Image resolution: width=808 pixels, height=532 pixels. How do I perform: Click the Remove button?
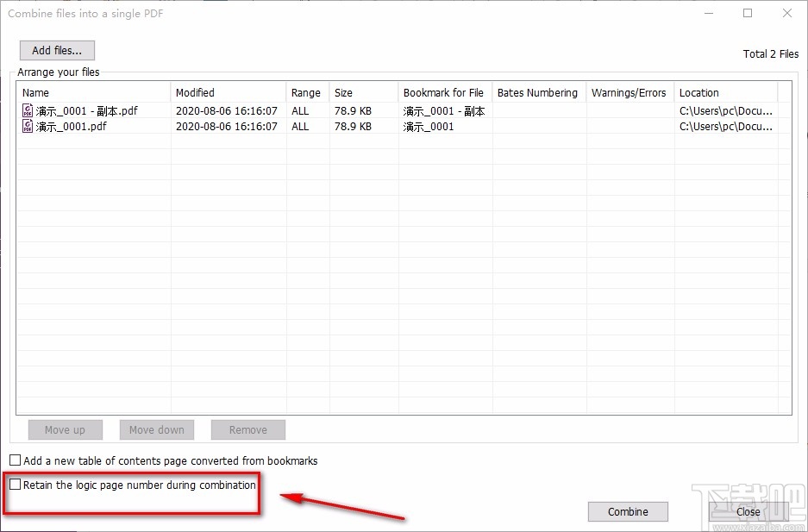[x=247, y=429]
